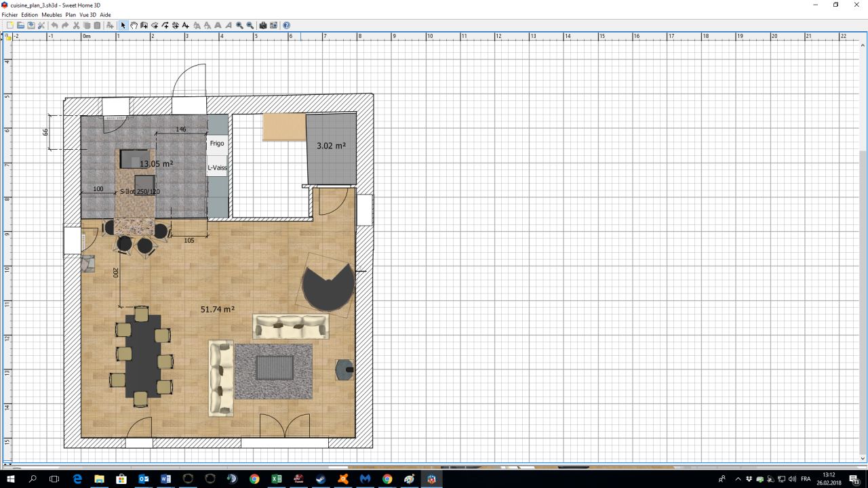Image resolution: width=868 pixels, height=488 pixels.
Task: Open the notification action center
Action: pyautogui.click(x=854, y=479)
